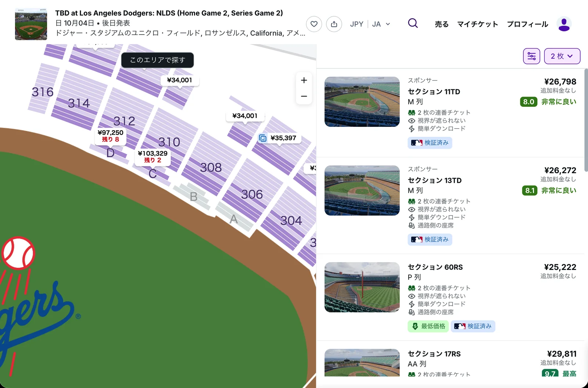This screenshot has width=588, height=388.
Task: Expand the 2 枚 ticket quantity dropdown
Action: [562, 56]
